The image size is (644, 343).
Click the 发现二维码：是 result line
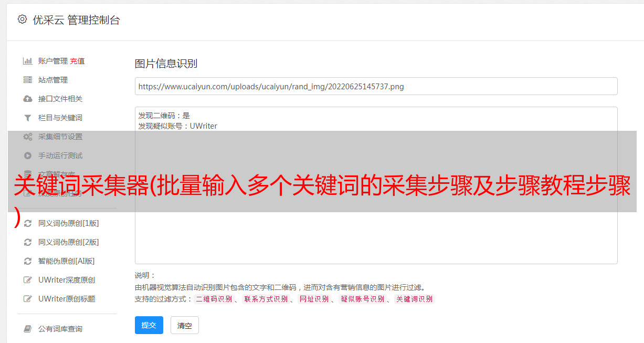click(x=164, y=116)
